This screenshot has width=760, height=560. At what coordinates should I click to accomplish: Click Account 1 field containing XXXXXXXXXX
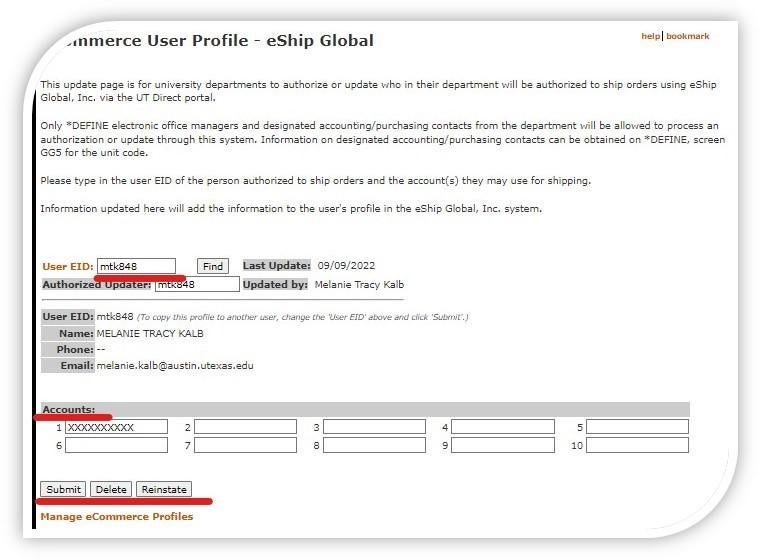pos(116,427)
